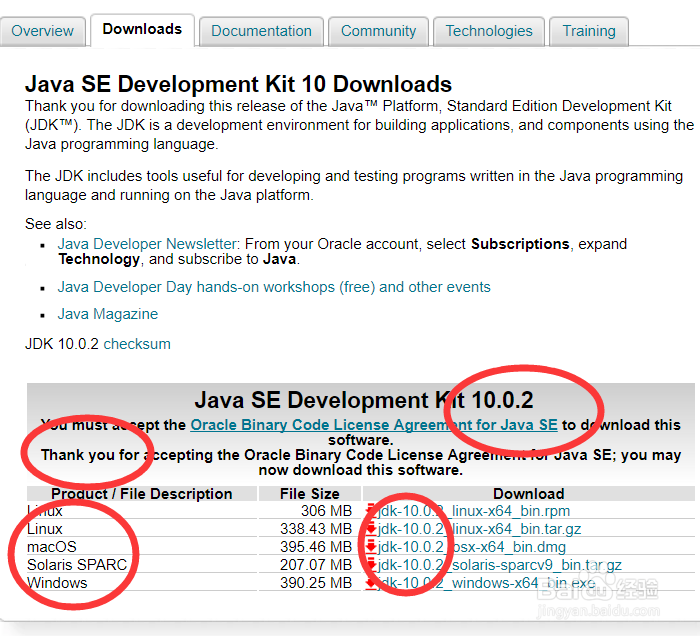Select the 306 MB file size cell
Screen dimensions: 700x636
326,511
